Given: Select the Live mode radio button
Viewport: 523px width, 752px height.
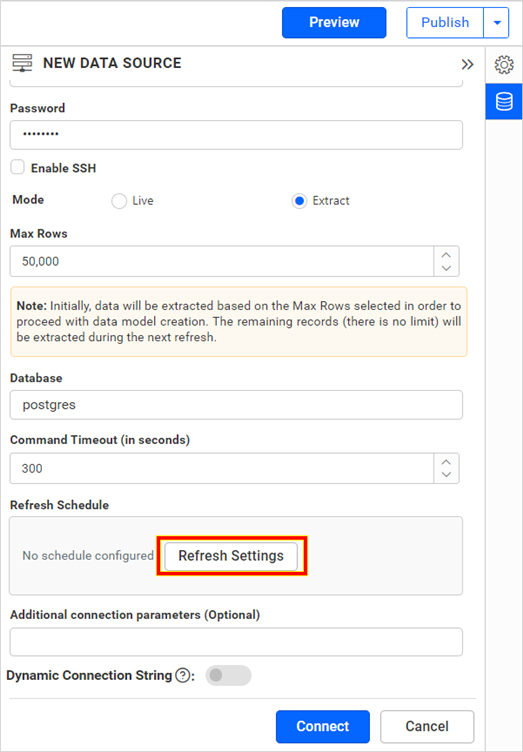Looking at the screenshot, I should (x=119, y=201).
